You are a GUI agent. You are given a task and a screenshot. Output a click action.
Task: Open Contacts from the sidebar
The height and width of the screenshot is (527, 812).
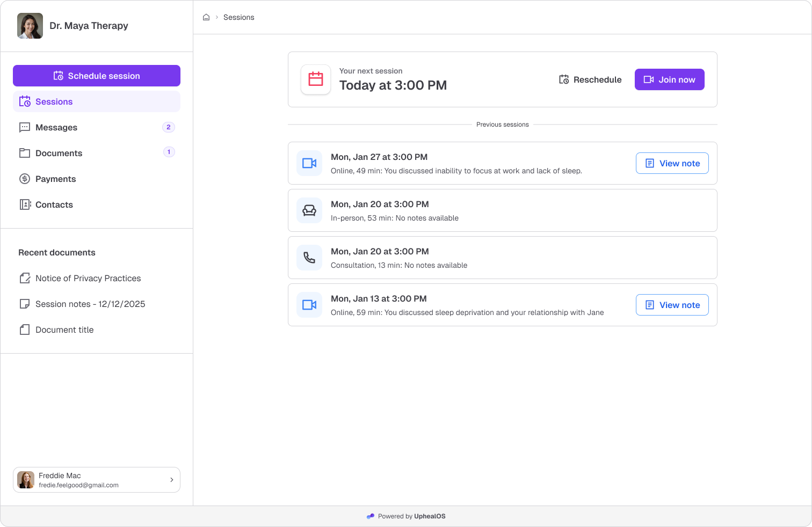[x=97, y=204]
